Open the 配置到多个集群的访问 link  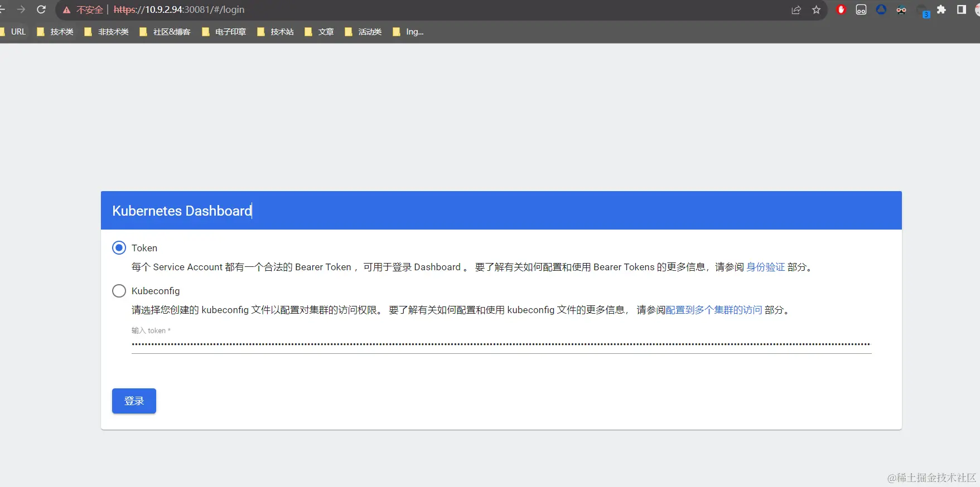click(714, 310)
